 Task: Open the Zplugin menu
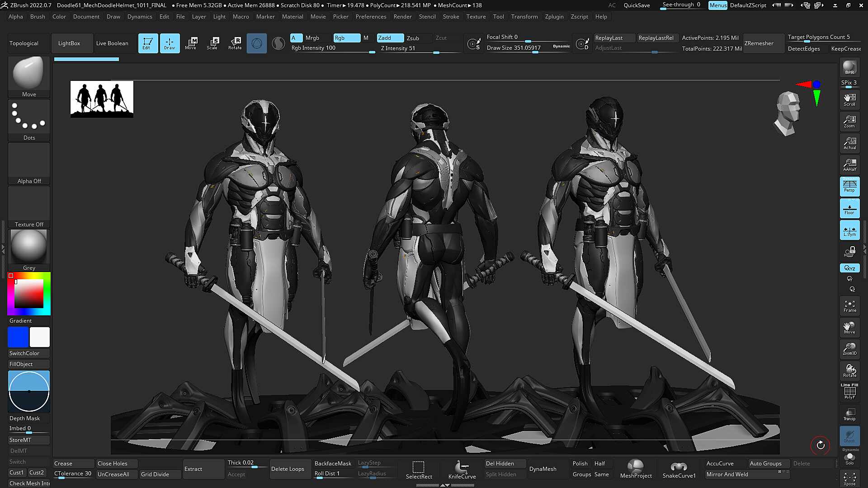554,17
